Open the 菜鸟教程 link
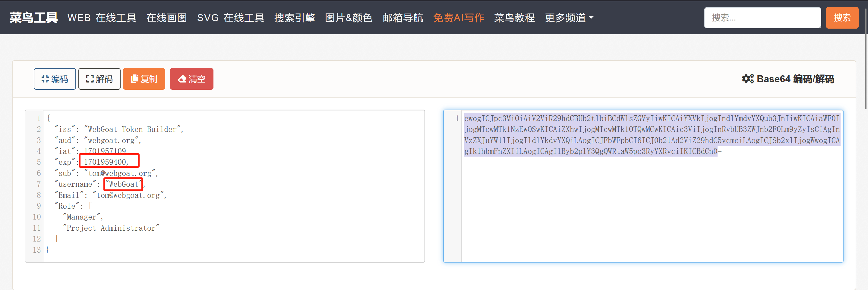Image resolution: width=868 pixels, height=290 pixels. coord(514,18)
